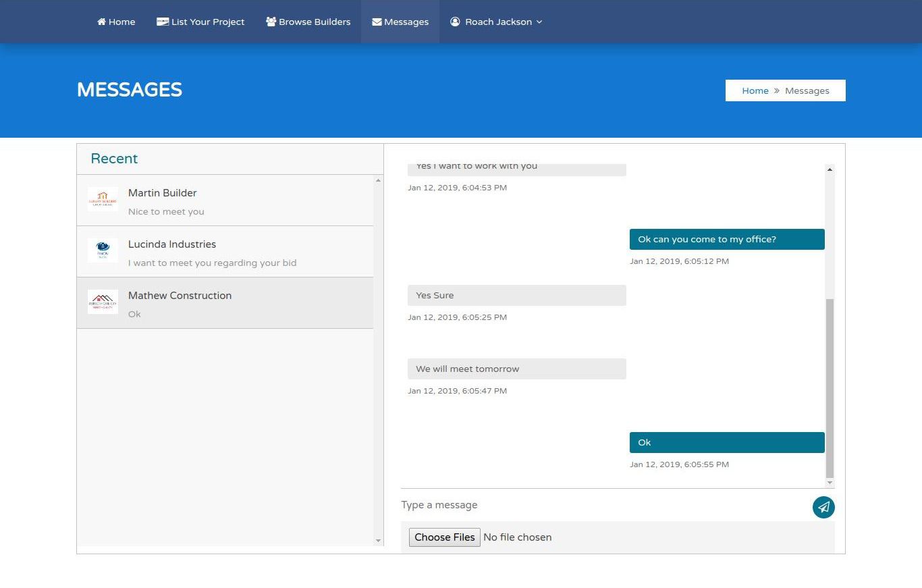The image size is (922, 588).
Task: Click the Mathew Construction logo icon
Action: click(103, 302)
